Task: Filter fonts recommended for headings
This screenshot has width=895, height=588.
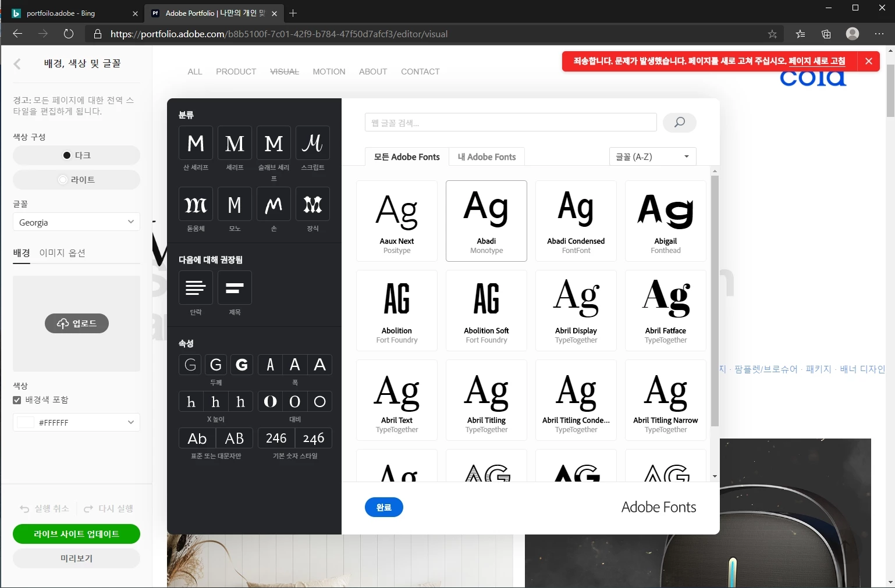Action: (235, 287)
